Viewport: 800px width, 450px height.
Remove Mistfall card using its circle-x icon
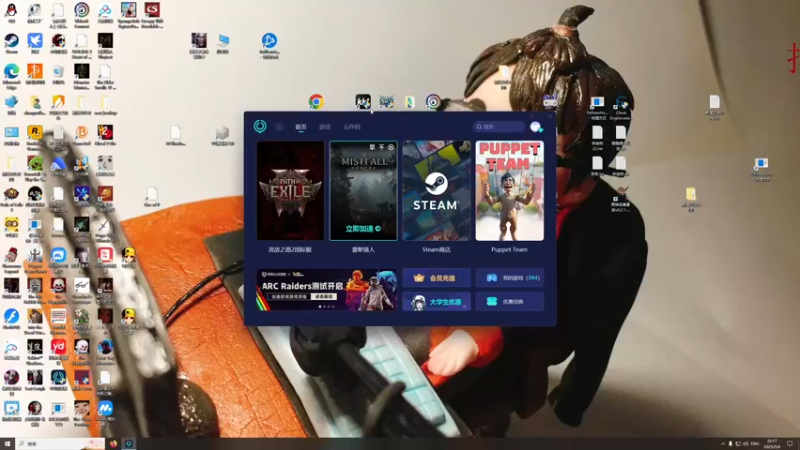(391, 147)
